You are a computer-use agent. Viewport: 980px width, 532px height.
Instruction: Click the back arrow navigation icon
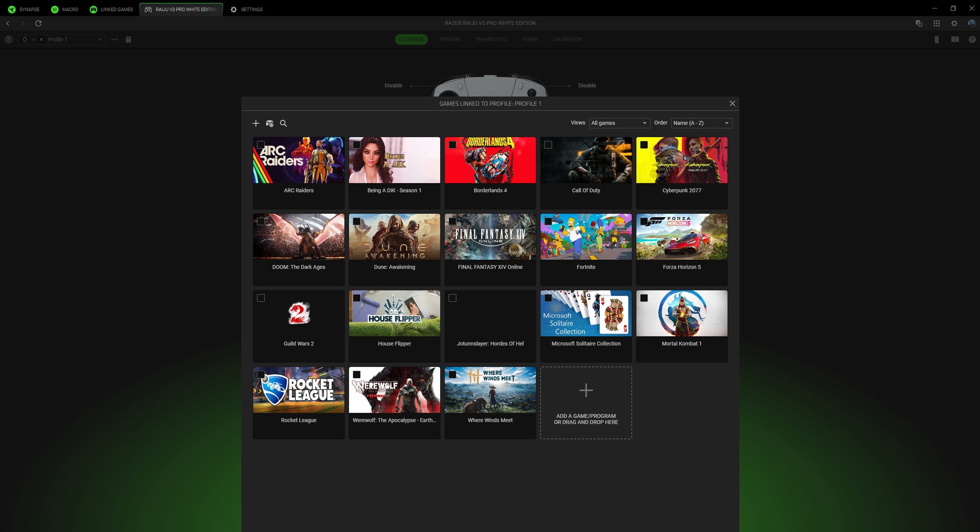click(8, 23)
